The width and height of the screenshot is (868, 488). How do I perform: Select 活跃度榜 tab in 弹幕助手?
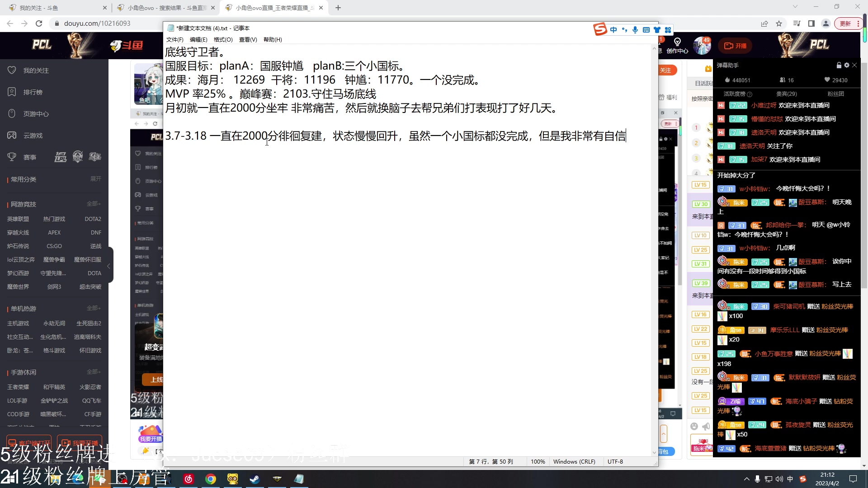click(x=738, y=94)
